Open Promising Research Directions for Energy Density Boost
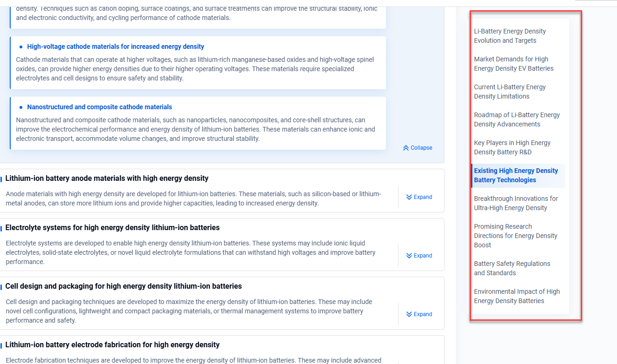This screenshot has width=617, height=364. coord(515,236)
